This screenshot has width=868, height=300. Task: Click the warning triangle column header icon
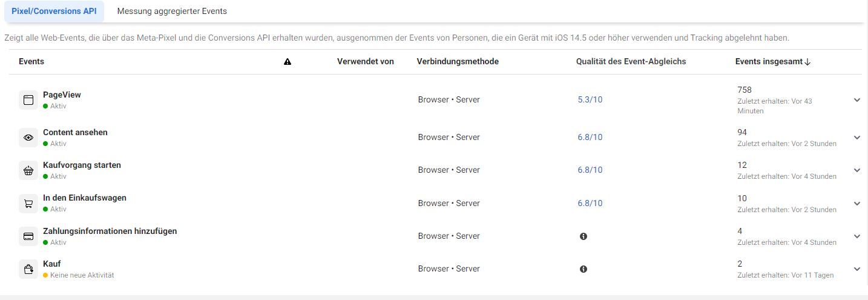[x=288, y=62]
